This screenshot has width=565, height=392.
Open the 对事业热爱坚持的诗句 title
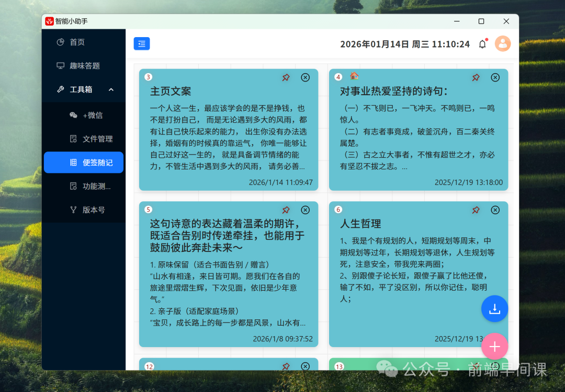(x=393, y=91)
